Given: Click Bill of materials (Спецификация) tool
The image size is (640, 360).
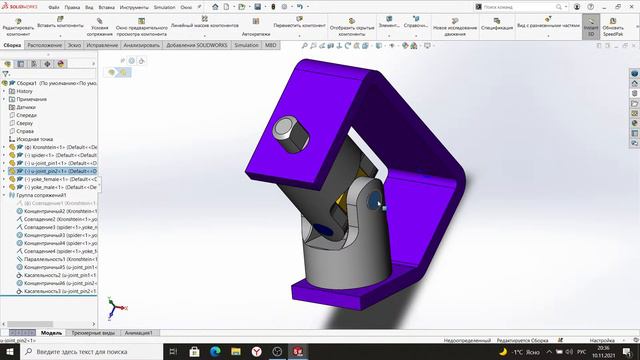Looking at the screenshot, I should point(497,24).
